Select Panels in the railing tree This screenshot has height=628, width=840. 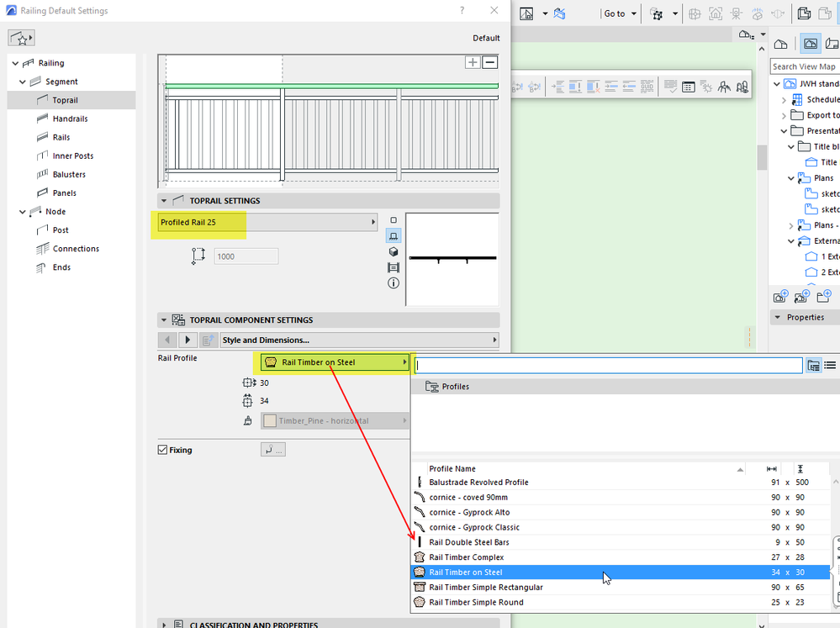point(64,193)
